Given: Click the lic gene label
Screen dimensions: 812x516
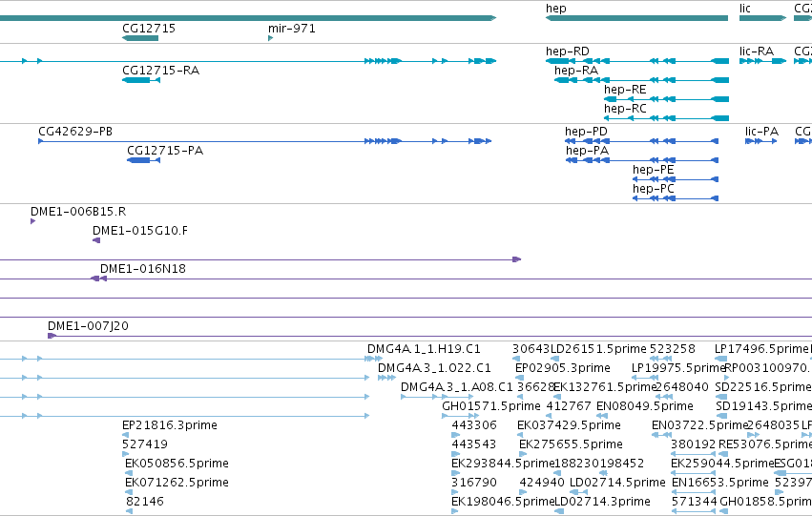Looking at the screenshot, I should click(744, 9).
